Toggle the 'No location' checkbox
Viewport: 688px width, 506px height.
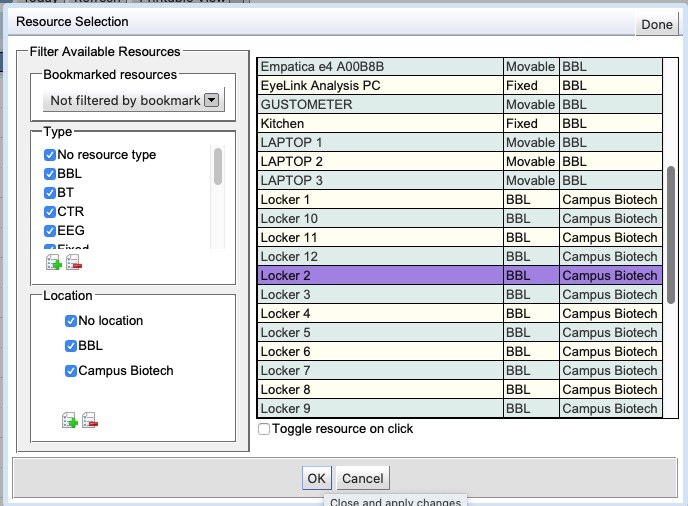71,321
